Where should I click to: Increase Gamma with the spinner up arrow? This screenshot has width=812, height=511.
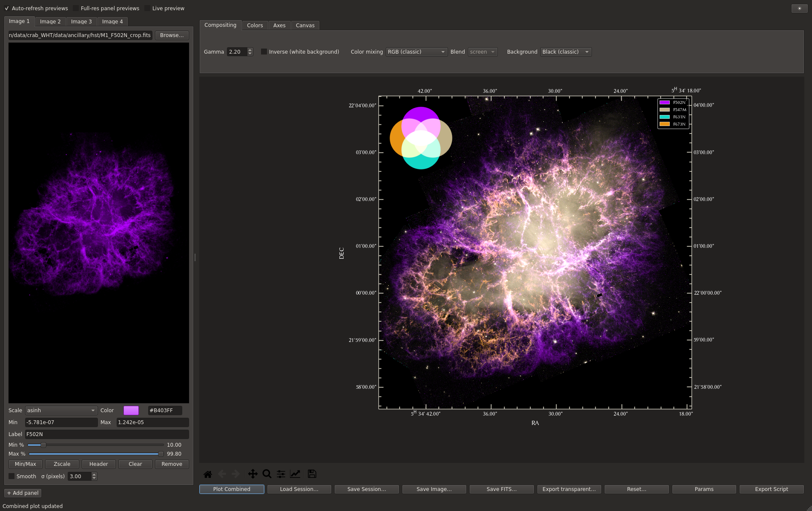click(250, 49)
